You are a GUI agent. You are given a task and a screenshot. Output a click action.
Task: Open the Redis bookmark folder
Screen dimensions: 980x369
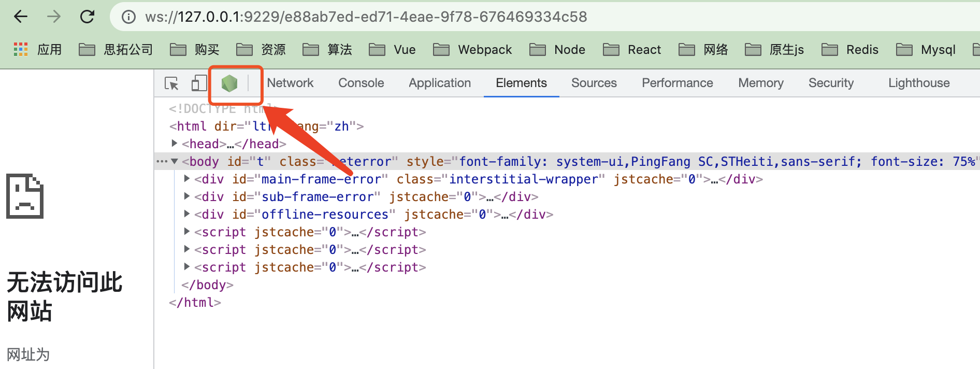[850, 49]
